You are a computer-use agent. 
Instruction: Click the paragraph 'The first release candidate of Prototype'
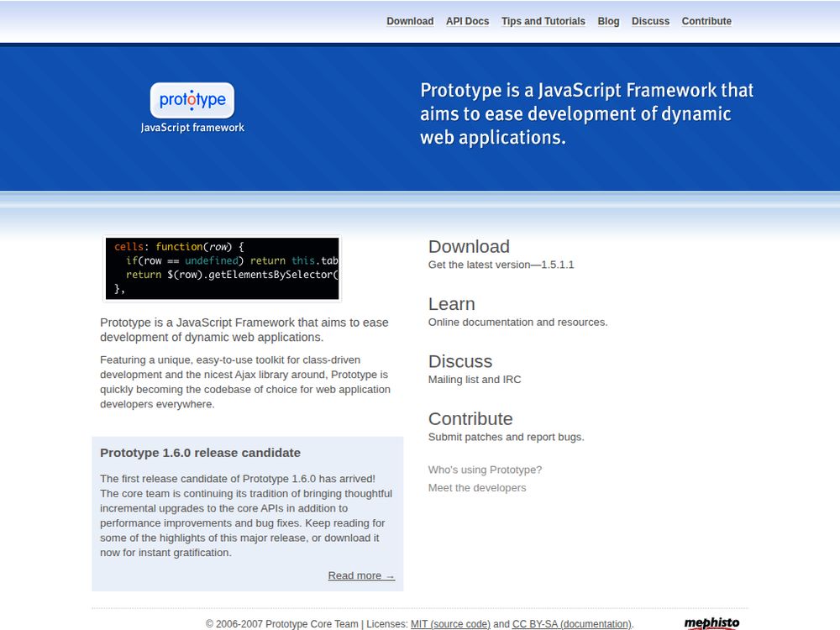246,516
